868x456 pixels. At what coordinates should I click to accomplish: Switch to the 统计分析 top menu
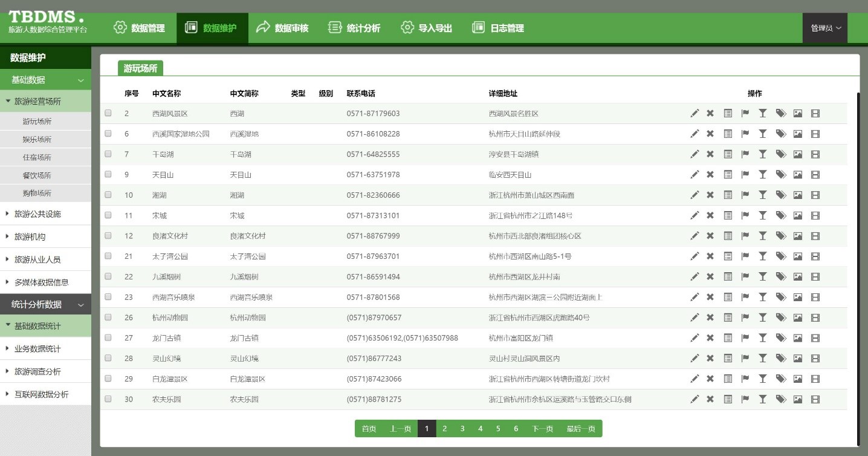[x=354, y=28]
